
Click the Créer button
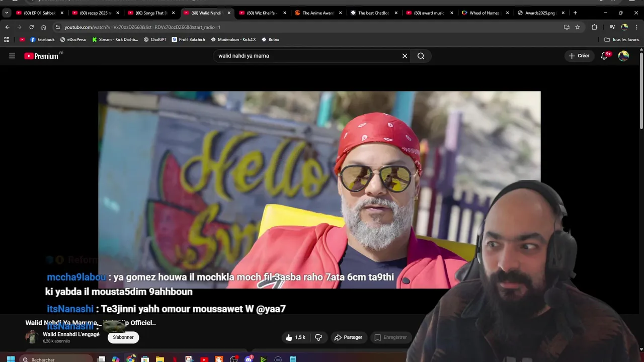pos(579,56)
